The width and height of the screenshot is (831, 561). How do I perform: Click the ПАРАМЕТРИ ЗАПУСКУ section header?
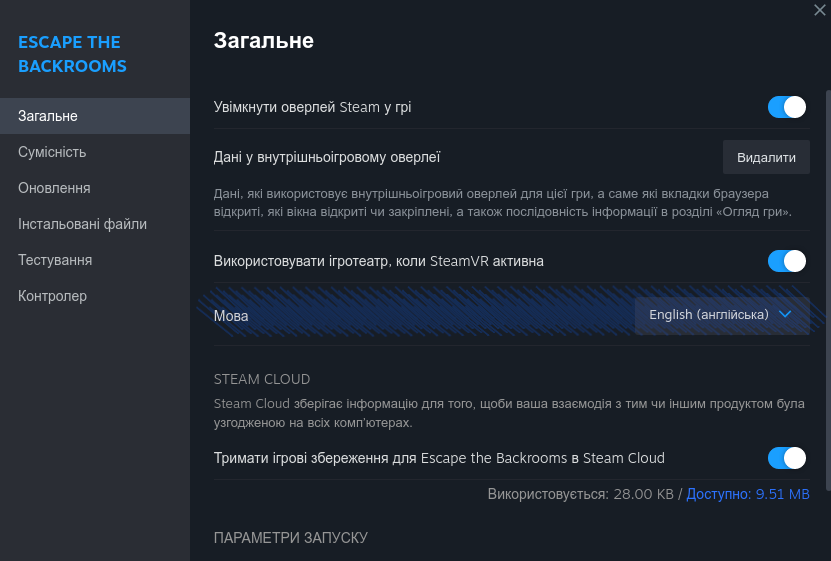coord(290,538)
